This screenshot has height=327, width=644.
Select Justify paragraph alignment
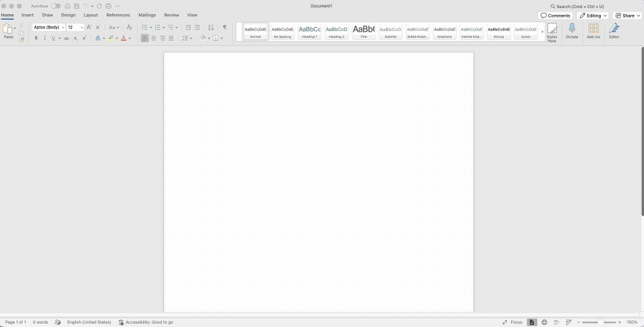[x=171, y=38]
